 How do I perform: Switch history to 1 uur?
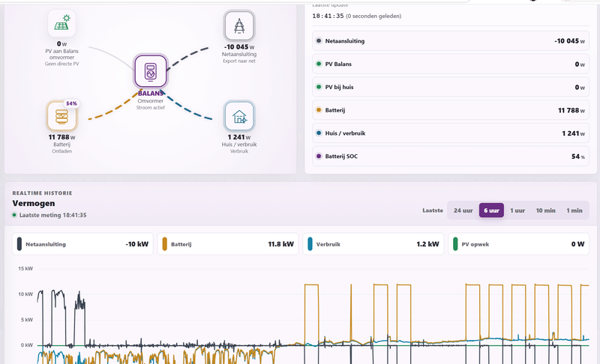(x=517, y=210)
